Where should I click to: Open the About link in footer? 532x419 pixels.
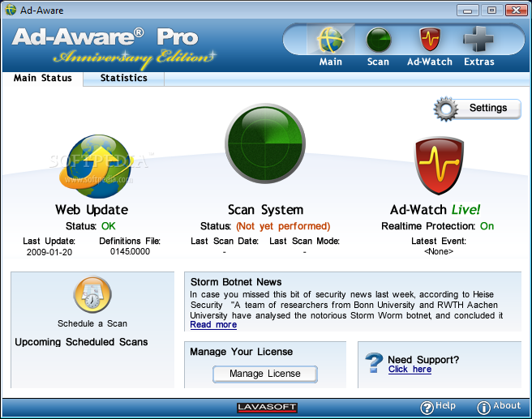[507, 405]
